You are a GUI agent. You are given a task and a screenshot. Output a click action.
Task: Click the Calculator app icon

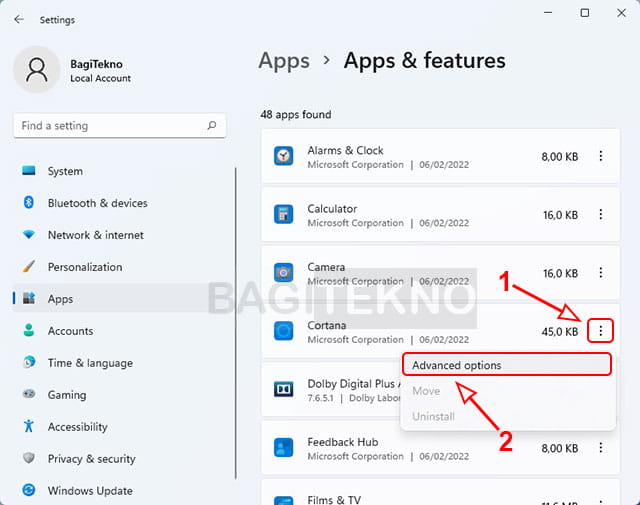tap(283, 214)
